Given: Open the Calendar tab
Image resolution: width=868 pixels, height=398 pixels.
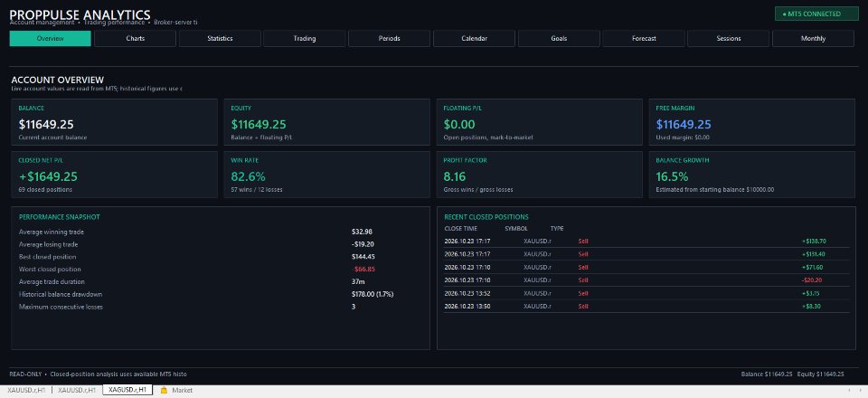Looking at the screenshot, I should [x=474, y=39].
